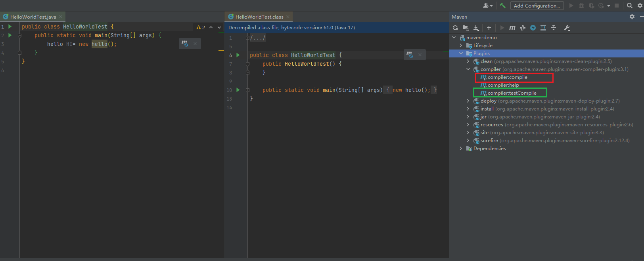Expand the install plugin node
644x261 pixels.
click(x=468, y=109)
